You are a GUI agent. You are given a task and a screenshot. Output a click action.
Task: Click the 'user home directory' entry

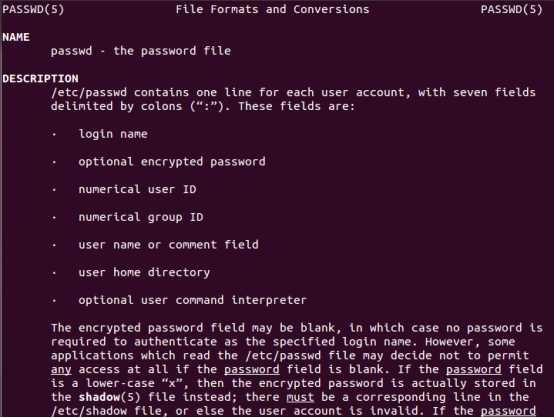point(144,272)
